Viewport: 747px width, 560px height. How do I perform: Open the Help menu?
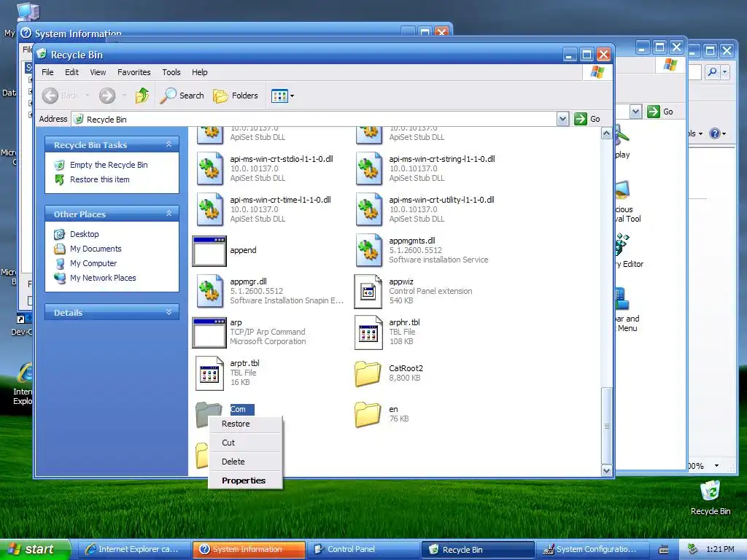[x=200, y=72]
